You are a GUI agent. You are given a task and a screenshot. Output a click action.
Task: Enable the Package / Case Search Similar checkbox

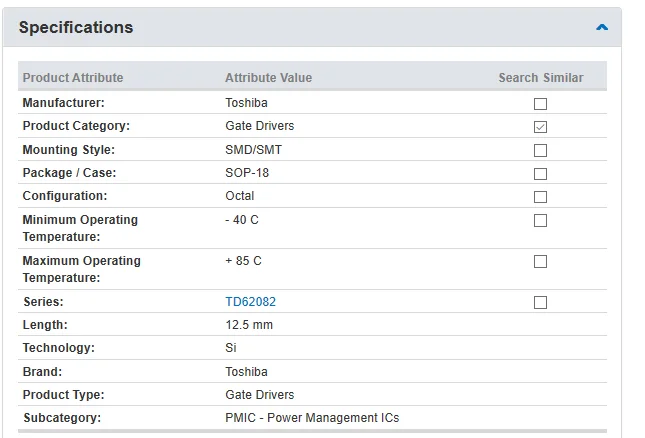point(540,174)
